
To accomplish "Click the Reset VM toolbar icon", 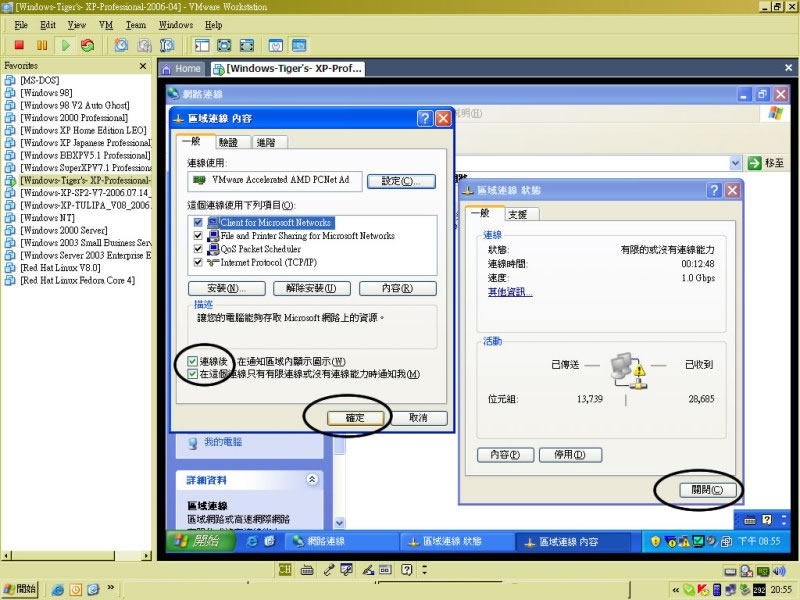I will [x=87, y=45].
